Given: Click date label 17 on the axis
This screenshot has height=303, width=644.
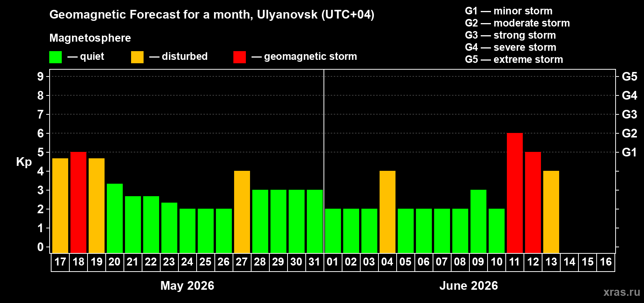Looking at the screenshot, I should [x=60, y=262].
